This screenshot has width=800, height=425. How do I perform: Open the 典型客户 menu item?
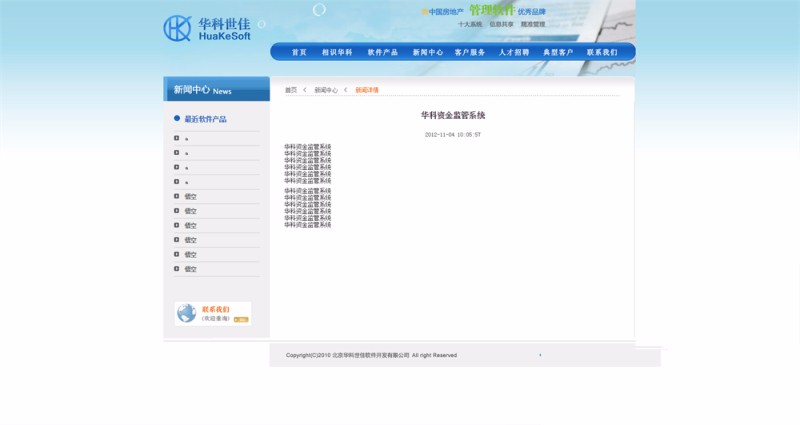(x=558, y=52)
